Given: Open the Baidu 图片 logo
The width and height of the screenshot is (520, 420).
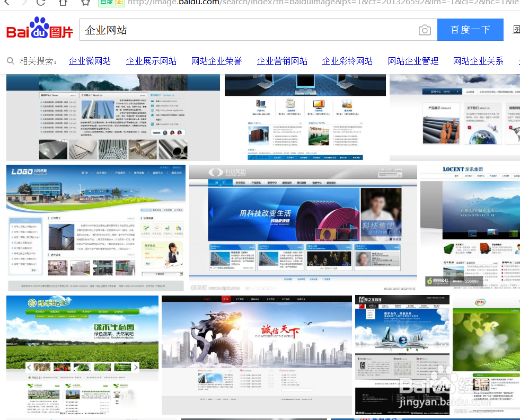Looking at the screenshot, I should pos(39,28).
